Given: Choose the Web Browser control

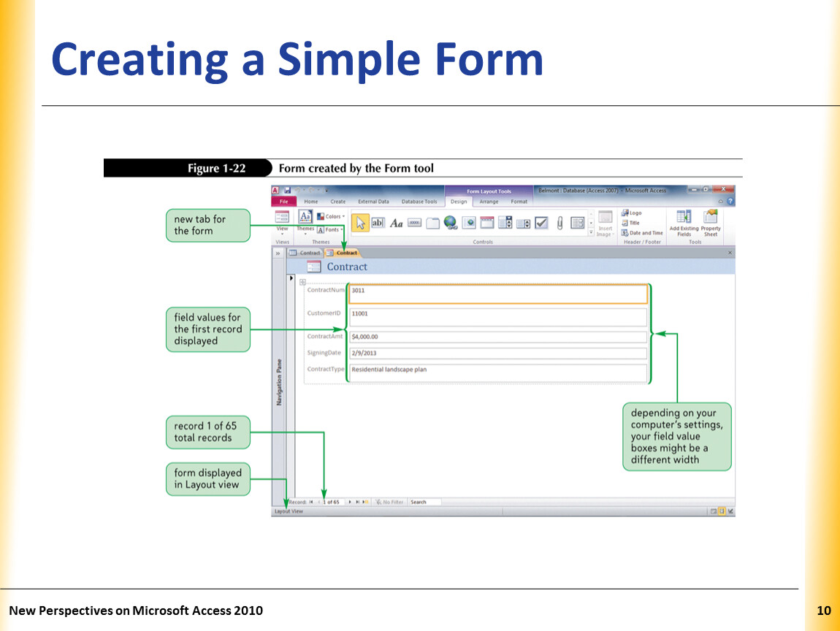Looking at the screenshot, I should click(x=469, y=223).
